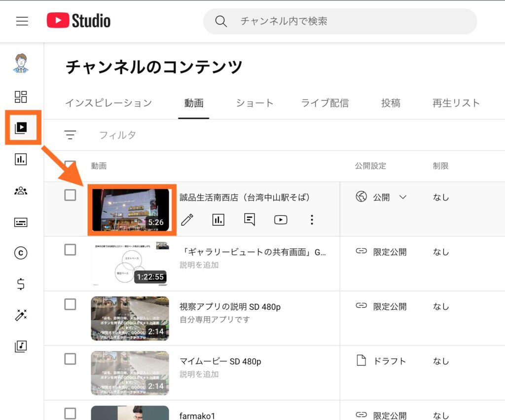Switch to the ショート tab
The width and height of the screenshot is (505, 420).
point(254,103)
